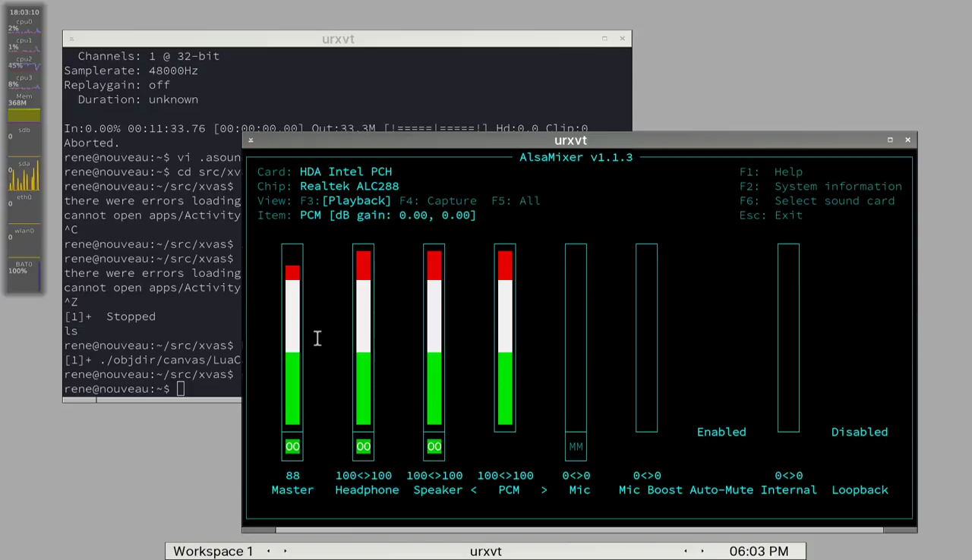Click next workspace arrow in the taskbar
Screen dimensions: 972x560
click(286, 552)
